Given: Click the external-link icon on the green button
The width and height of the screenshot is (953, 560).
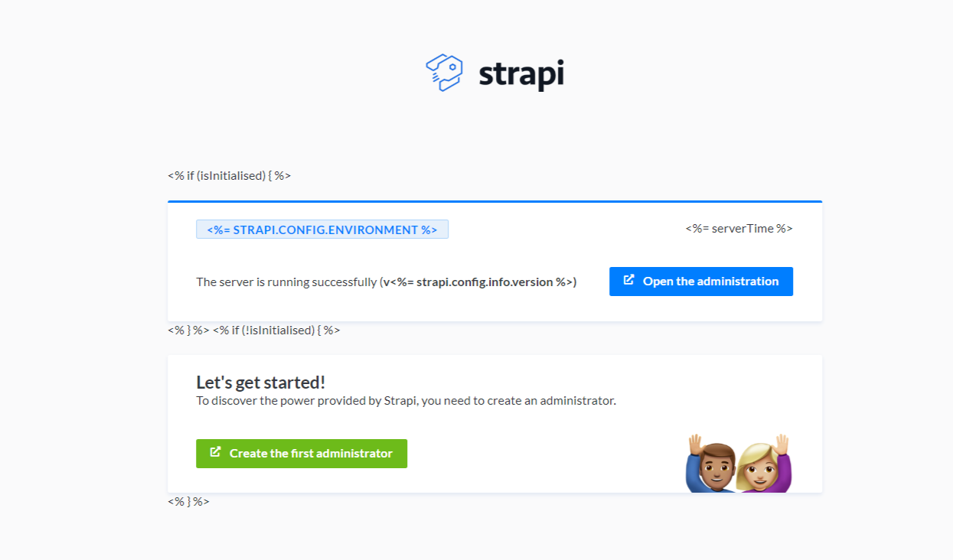Looking at the screenshot, I should (x=215, y=453).
